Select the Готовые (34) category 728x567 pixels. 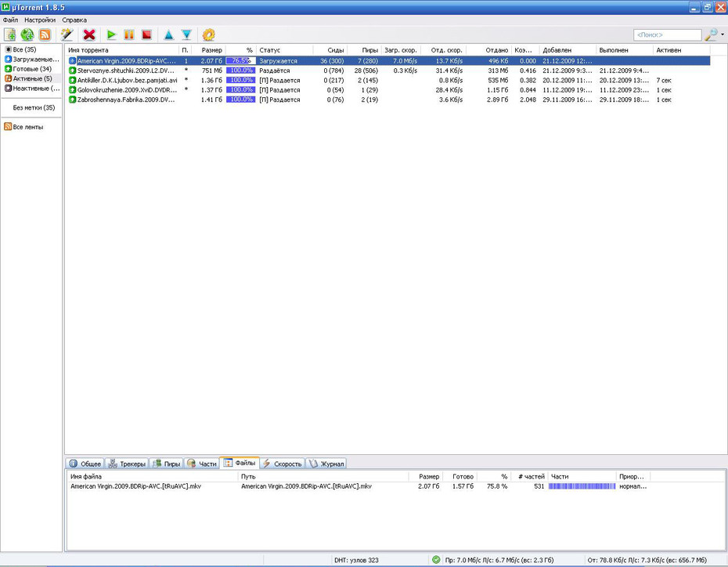[x=28, y=69]
